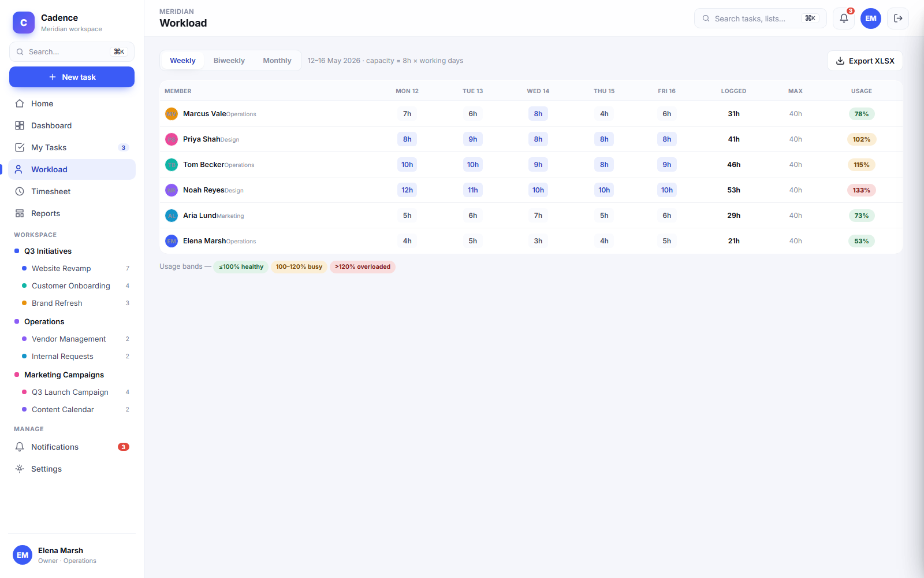
Task: Open the Reports page
Action: [72, 213]
